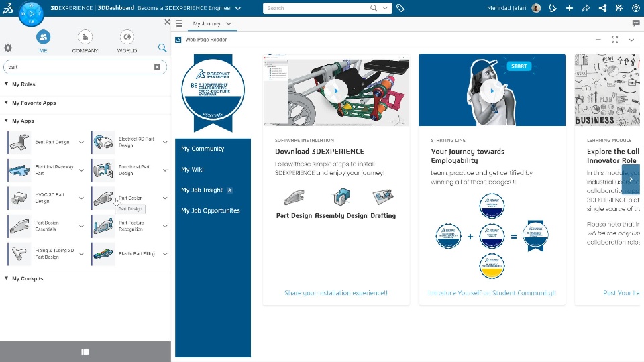Viewport: 644px width, 362px height.
Task: Open the Drafting link in download card
Action: [x=383, y=204]
